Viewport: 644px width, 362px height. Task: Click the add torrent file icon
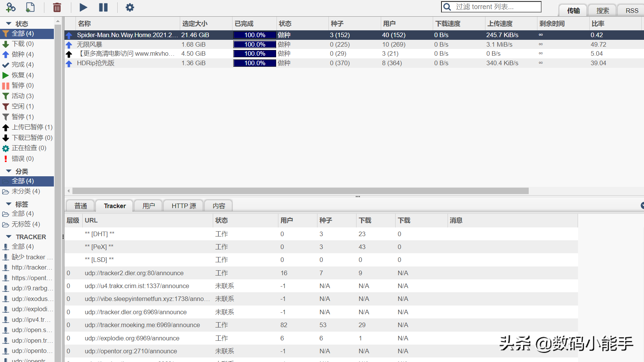coord(30,7)
